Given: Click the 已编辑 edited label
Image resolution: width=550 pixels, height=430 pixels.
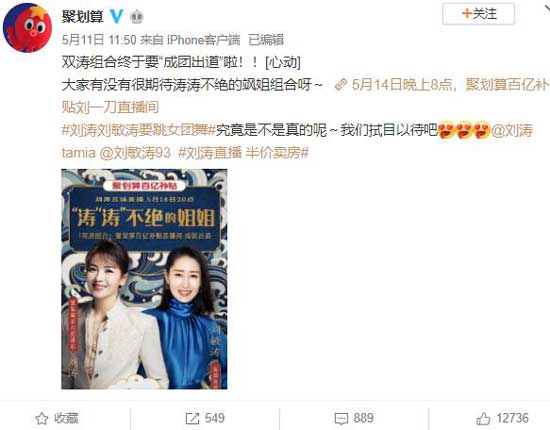Looking at the screenshot, I should coord(266,40).
